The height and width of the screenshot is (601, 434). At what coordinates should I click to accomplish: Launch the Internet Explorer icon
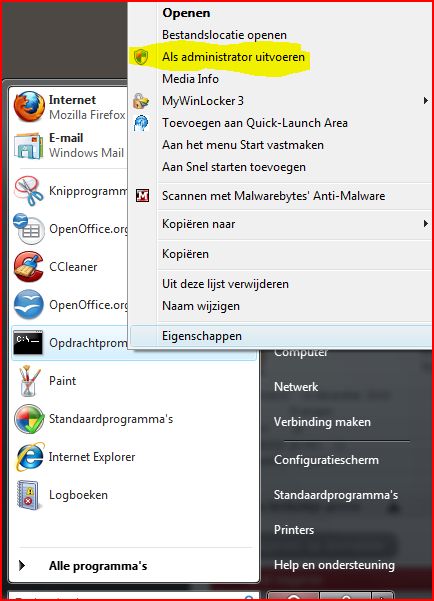click(x=30, y=456)
